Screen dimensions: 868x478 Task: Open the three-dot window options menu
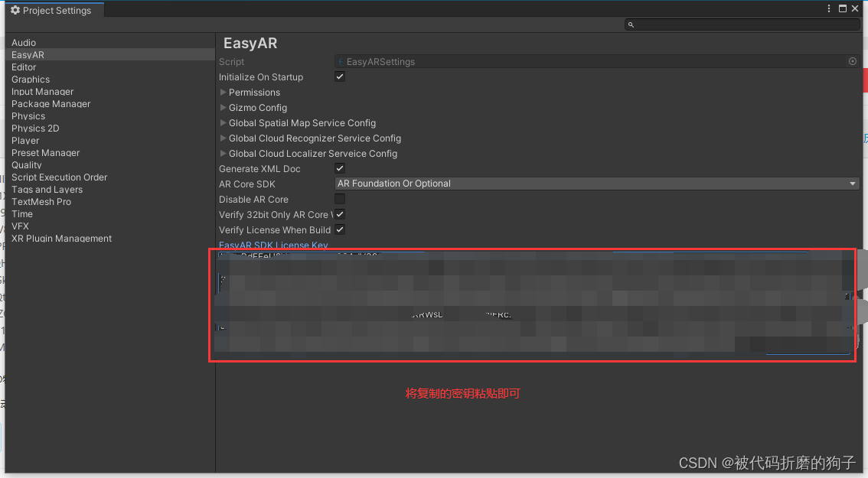829,8
